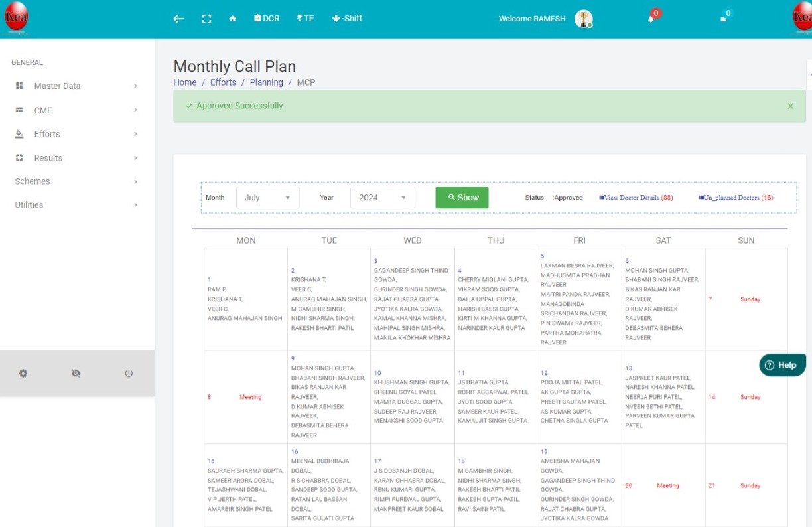Image resolution: width=812 pixels, height=527 pixels.
Task: Click the floating Help button
Action: tap(781, 365)
